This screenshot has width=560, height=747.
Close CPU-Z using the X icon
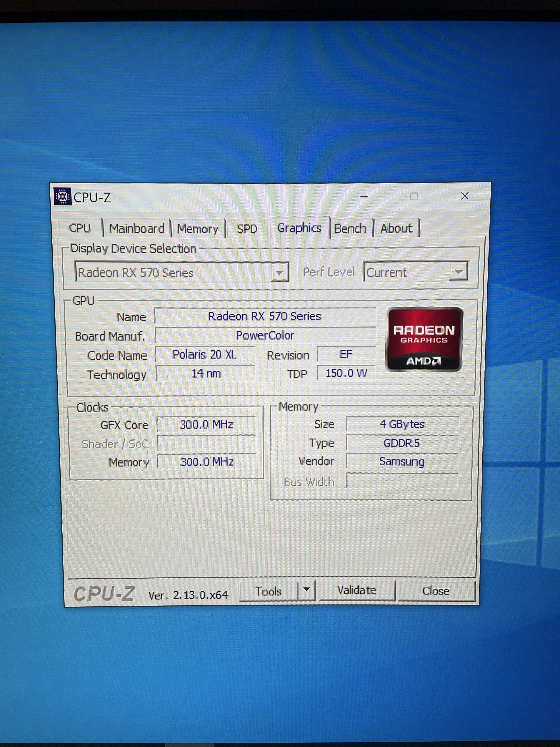pos(464,196)
